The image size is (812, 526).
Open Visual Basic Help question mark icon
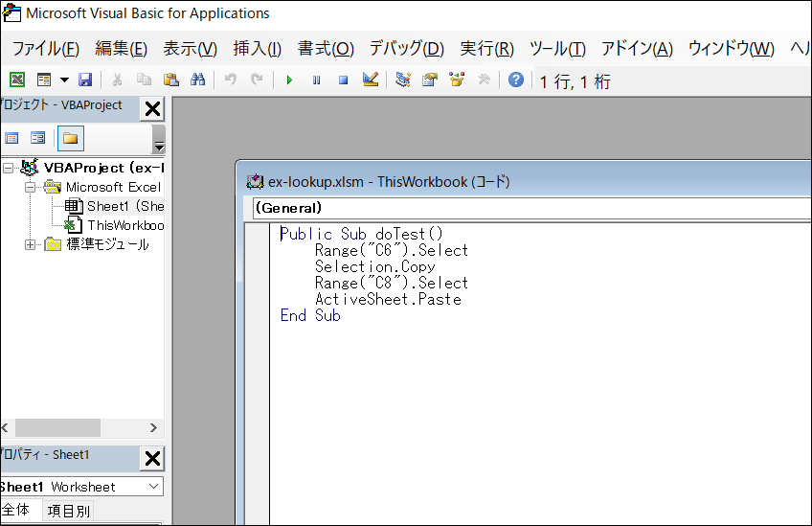tap(516, 80)
